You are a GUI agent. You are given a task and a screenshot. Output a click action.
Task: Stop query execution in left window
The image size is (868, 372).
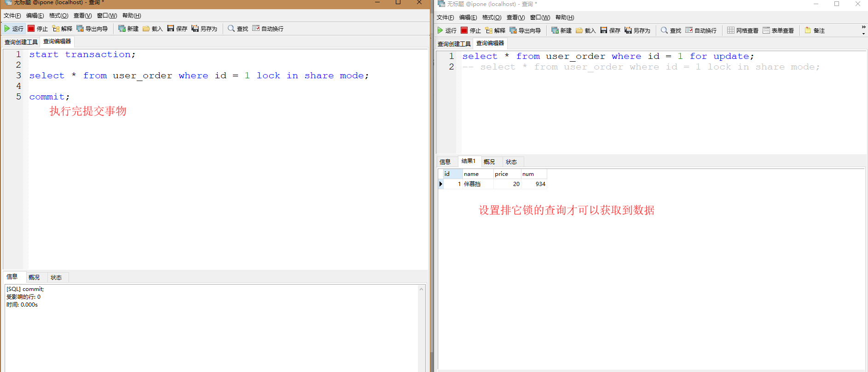(38, 29)
